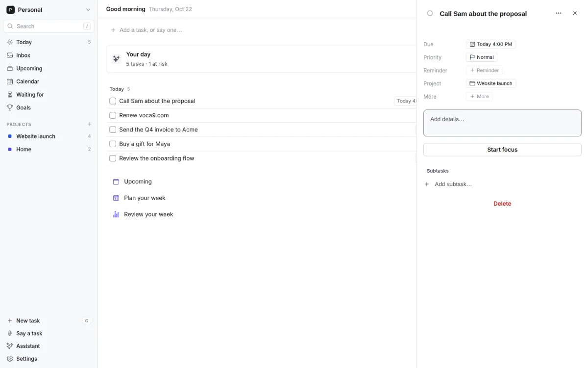This screenshot has height=368, width=588.
Task: Focus the Search field
Action: pyautogui.click(x=49, y=26)
